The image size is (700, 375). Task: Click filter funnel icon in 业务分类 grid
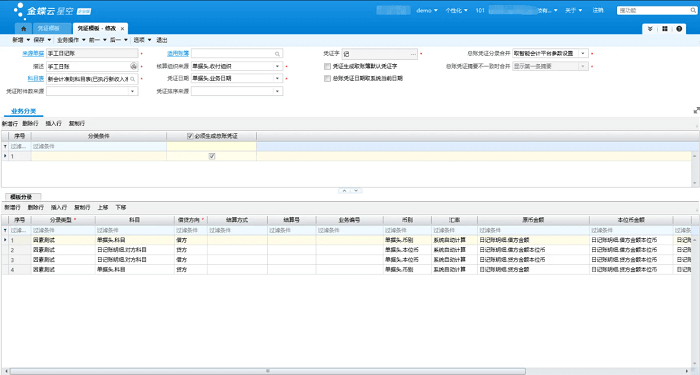click(x=5, y=146)
